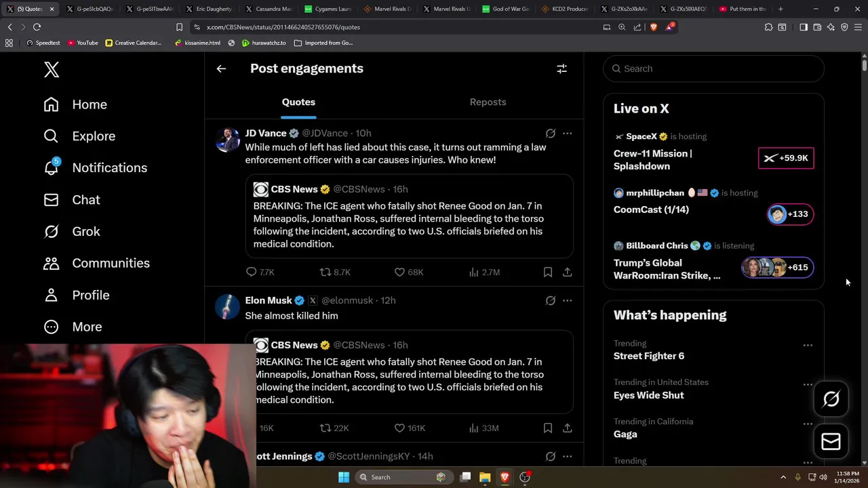Share JD Vance post
This screenshot has height=488, width=868.
(x=567, y=272)
